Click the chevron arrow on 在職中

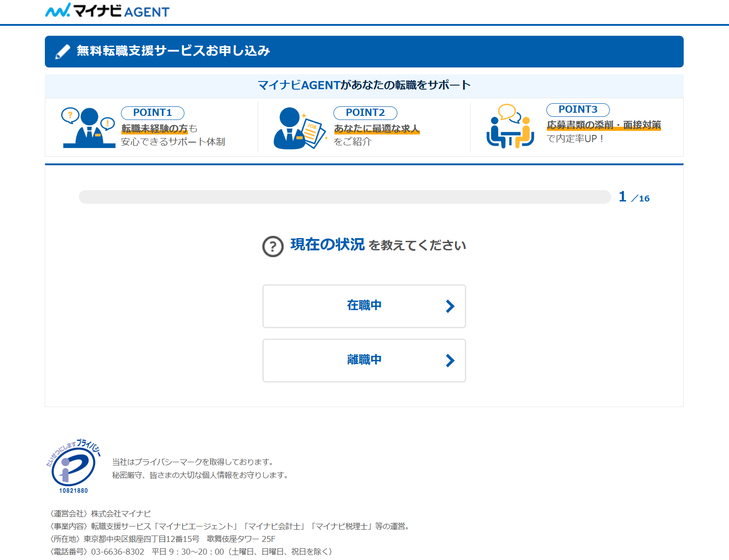click(x=449, y=306)
